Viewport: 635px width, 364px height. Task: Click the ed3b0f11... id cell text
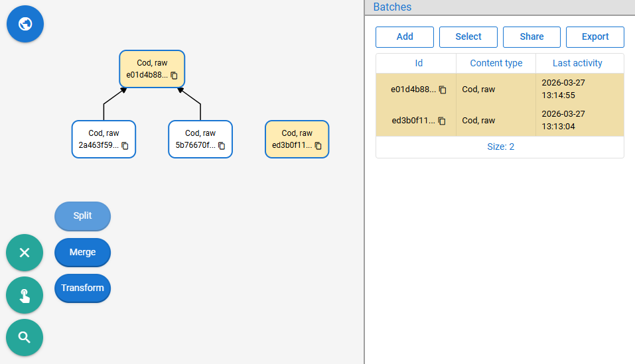413,121
